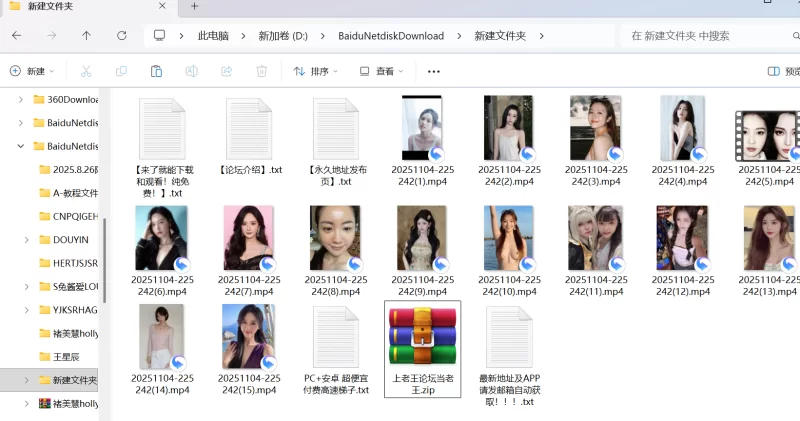Screen dimensions: 800x421
Task: Open the 查看 view dropdown
Action: point(381,71)
